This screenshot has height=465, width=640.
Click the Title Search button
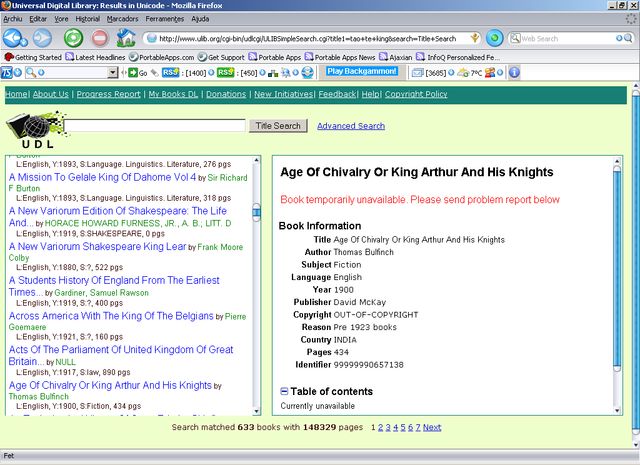[278, 126]
